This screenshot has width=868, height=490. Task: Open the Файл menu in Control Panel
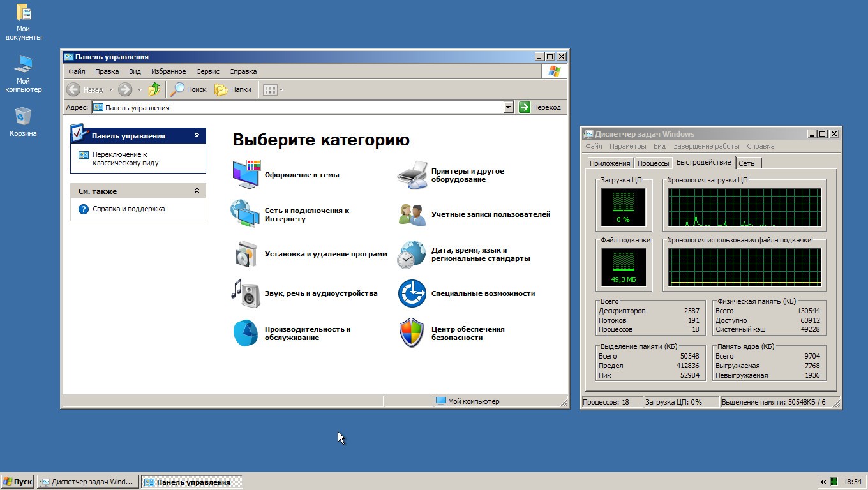(77, 71)
